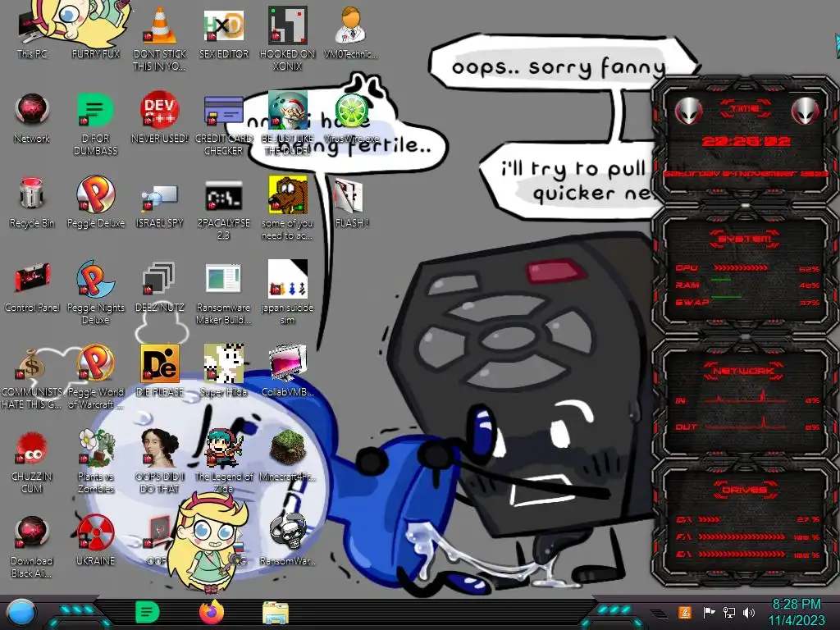The height and width of the screenshot is (630, 840).
Task: Launch Firefox from the taskbar
Action: [212, 613]
